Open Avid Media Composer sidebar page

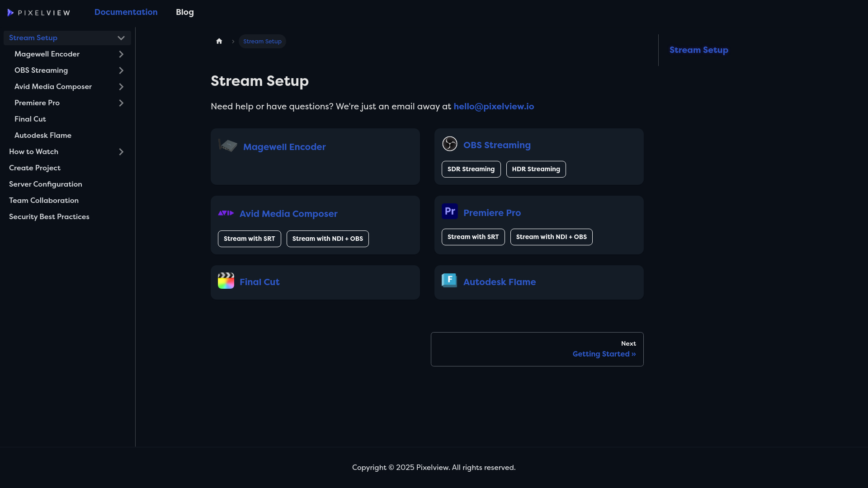tap(53, 87)
